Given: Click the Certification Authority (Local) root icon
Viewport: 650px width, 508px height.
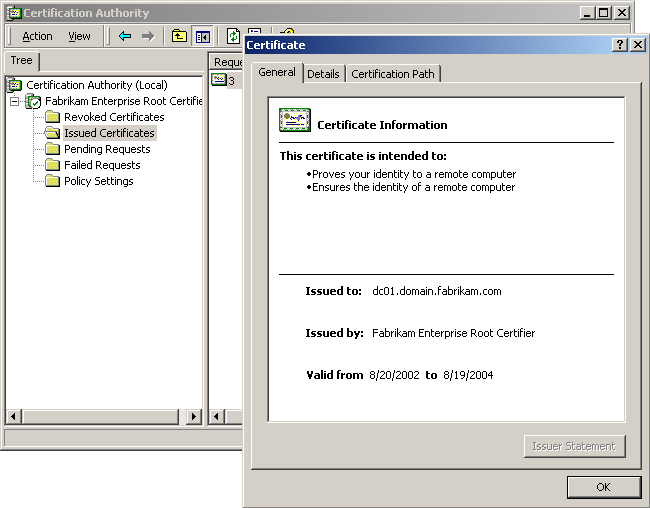Looking at the screenshot, I should point(15,85).
